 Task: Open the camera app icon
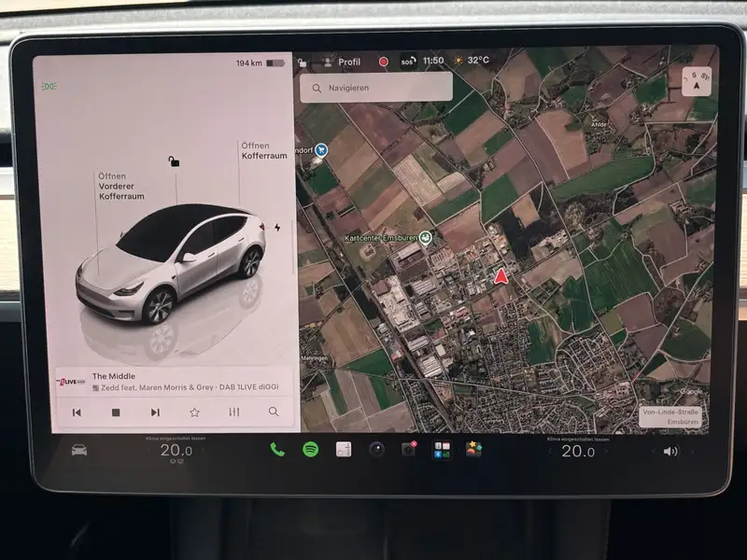pyautogui.click(x=376, y=449)
